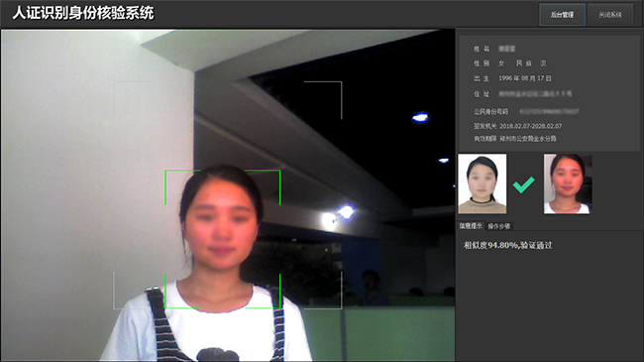Image resolution: width=644 pixels, height=362 pixels.
Task: Click the 性别 gender value 女
Action: pyautogui.click(x=501, y=63)
